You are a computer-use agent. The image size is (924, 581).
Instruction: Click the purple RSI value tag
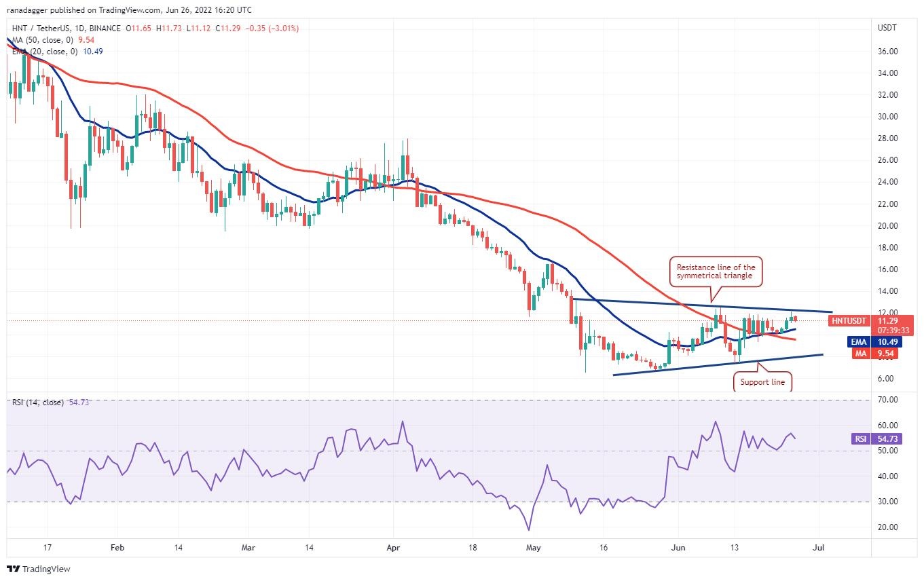pos(860,439)
